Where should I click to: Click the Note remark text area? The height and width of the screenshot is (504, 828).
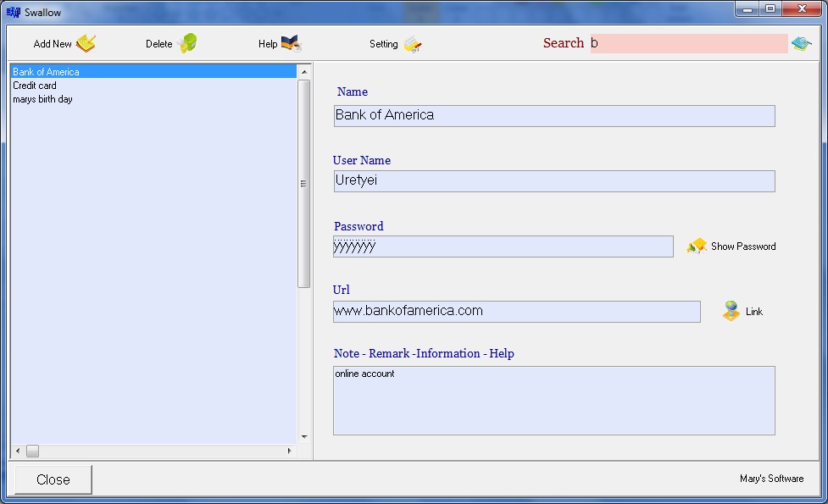553,400
